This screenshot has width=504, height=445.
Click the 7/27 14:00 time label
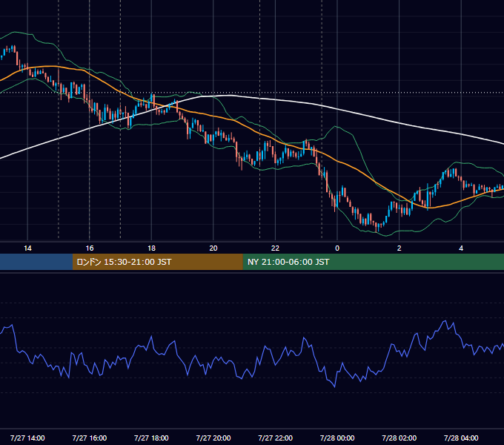[27, 438]
